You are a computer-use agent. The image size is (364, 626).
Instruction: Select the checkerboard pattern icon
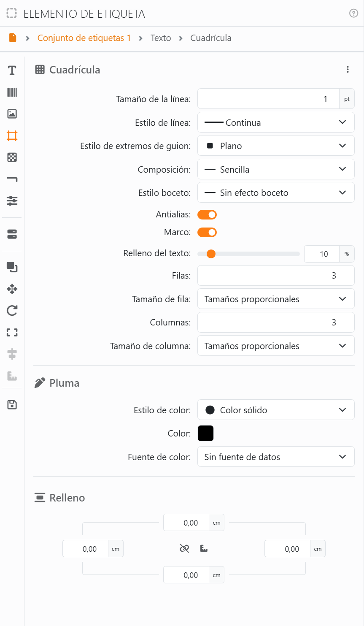click(x=12, y=157)
